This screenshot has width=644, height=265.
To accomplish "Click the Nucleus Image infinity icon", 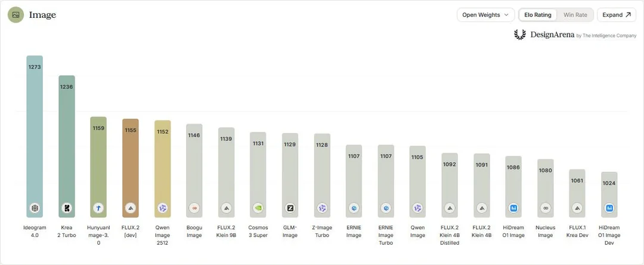I will pyautogui.click(x=546, y=208).
